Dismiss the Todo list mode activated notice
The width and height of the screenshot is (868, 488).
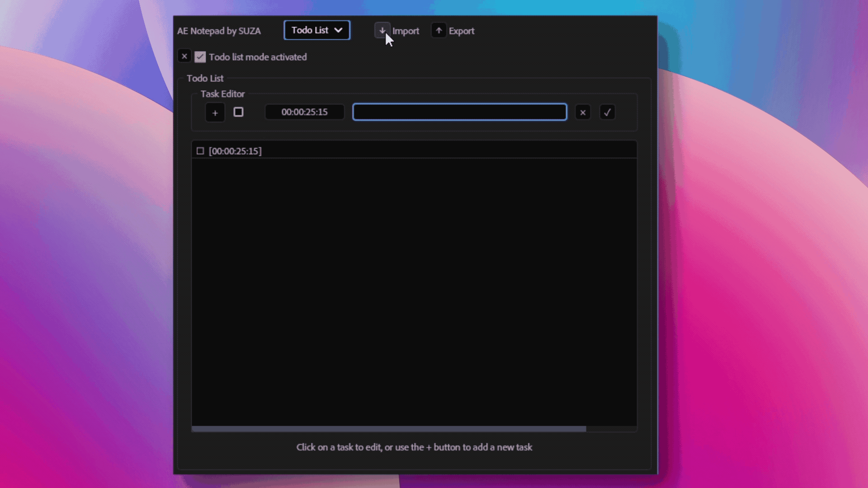pos(184,56)
